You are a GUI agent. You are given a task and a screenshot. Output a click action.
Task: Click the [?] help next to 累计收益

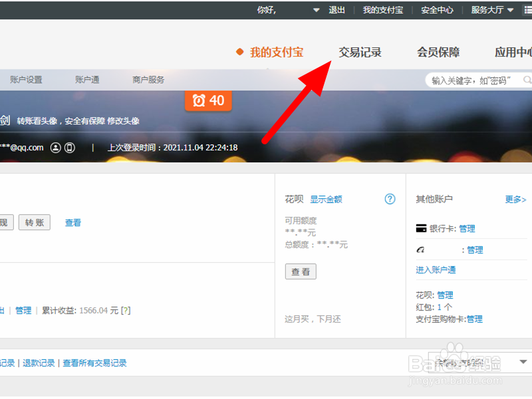point(126,310)
